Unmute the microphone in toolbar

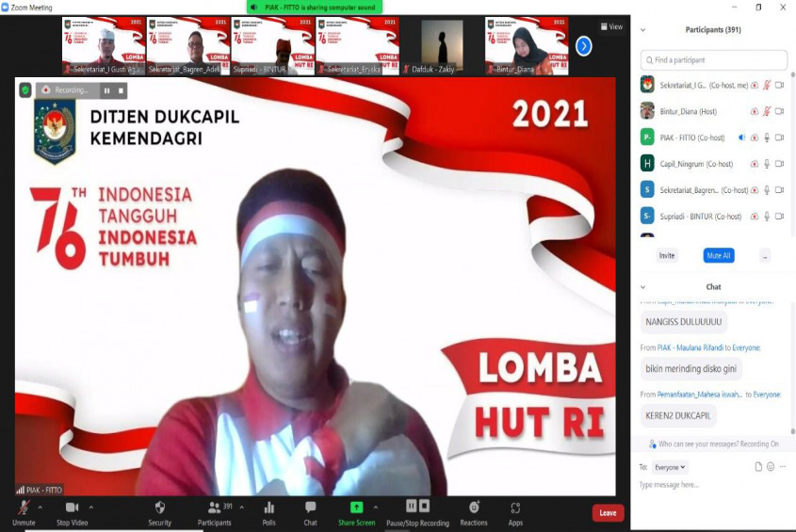[x=24, y=513]
